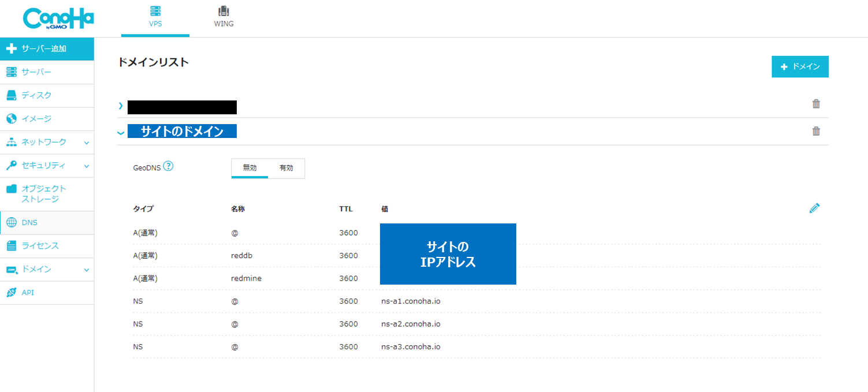
Task: Expand the セキュリティ sidebar menu
Action: [47, 166]
